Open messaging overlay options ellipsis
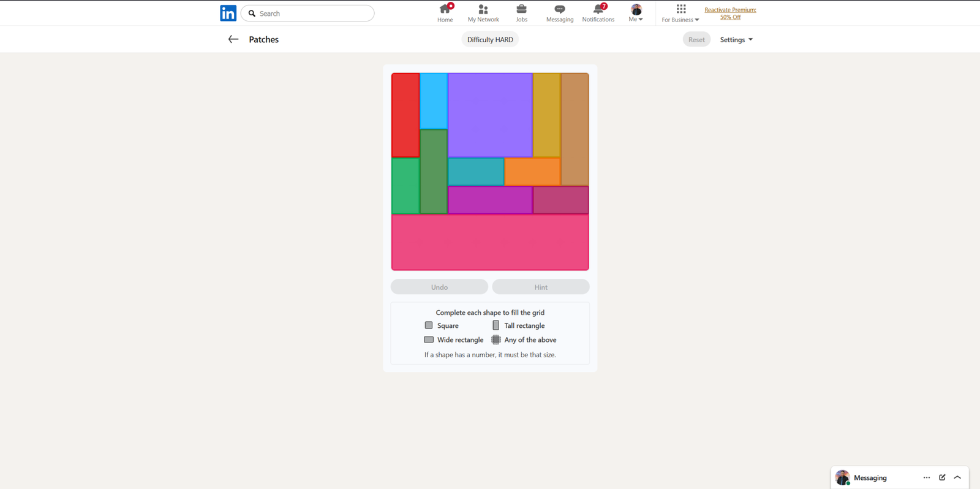Screen dimensions: 980x489 926,477
